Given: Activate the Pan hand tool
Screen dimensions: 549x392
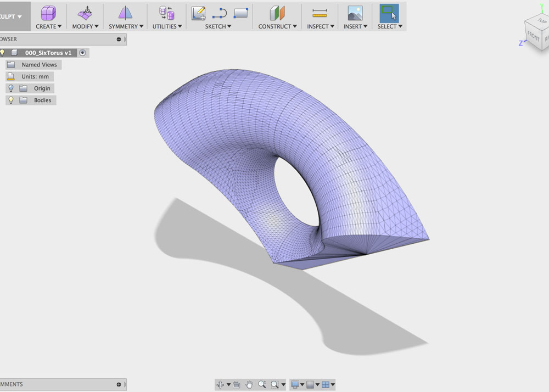Looking at the screenshot, I should coord(249,385).
